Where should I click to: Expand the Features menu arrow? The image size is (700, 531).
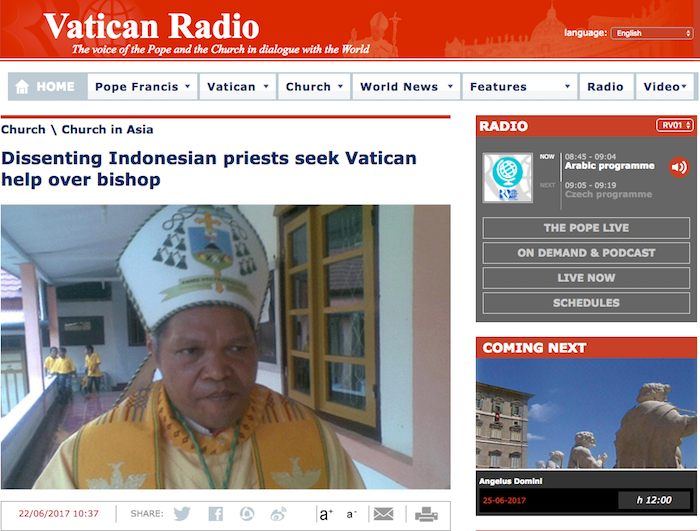pos(567,86)
